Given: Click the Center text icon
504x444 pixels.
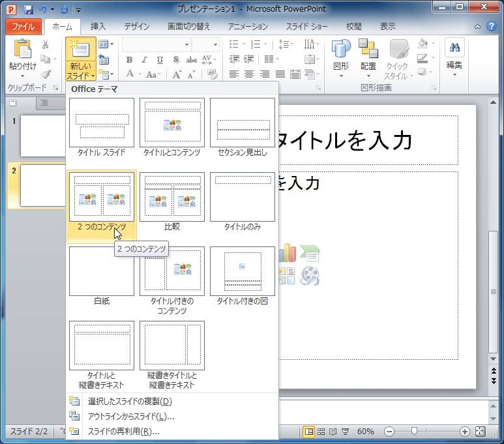Looking at the screenshot, I should (249, 74).
